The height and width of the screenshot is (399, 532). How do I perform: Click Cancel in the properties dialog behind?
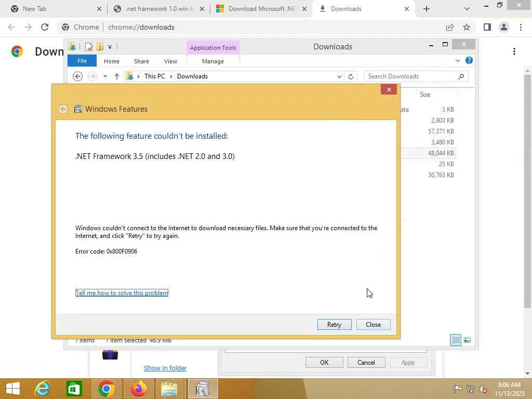click(x=366, y=362)
